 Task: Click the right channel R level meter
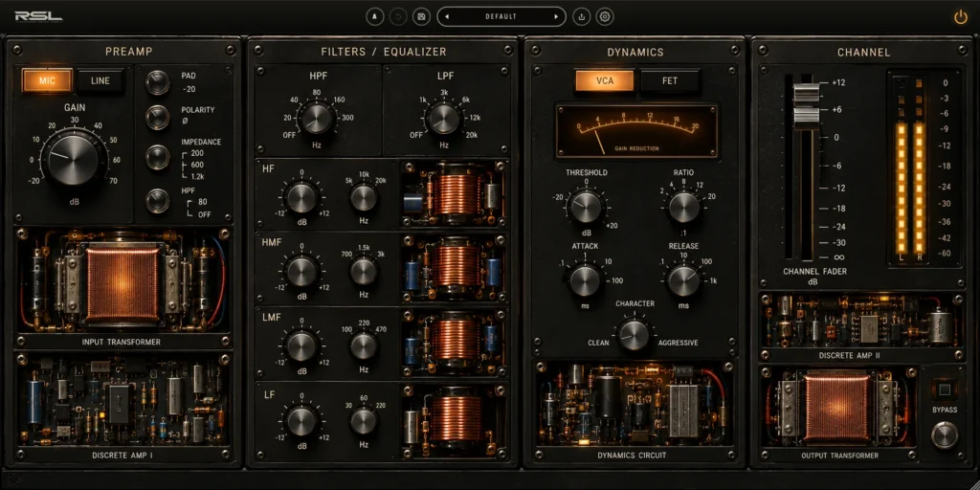[919, 167]
